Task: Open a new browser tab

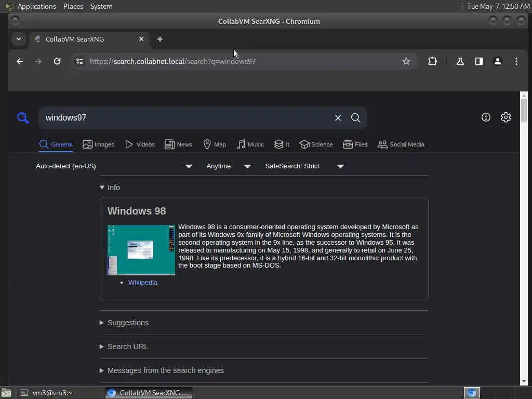Action: point(160,39)
